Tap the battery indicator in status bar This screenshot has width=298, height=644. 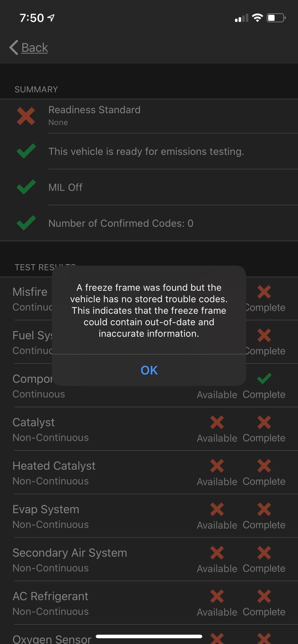(x=276, y=18)
